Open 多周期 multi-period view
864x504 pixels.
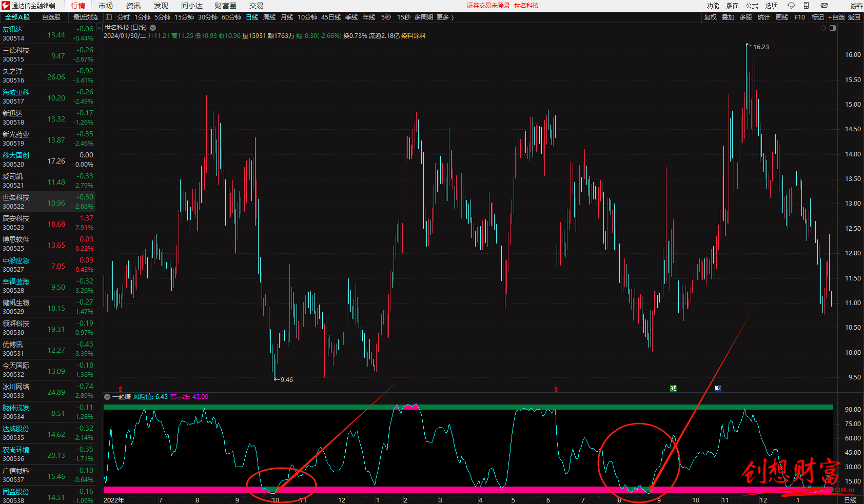coord(424,17)
